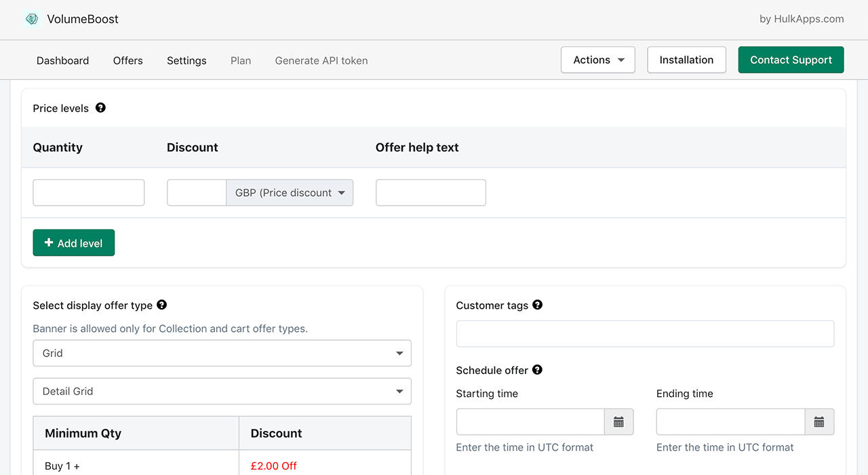Image resolution: width=868 pixels, height=475 pixels.
Task: Switch to the Settings tab
Action: click(x=186, y=60)
